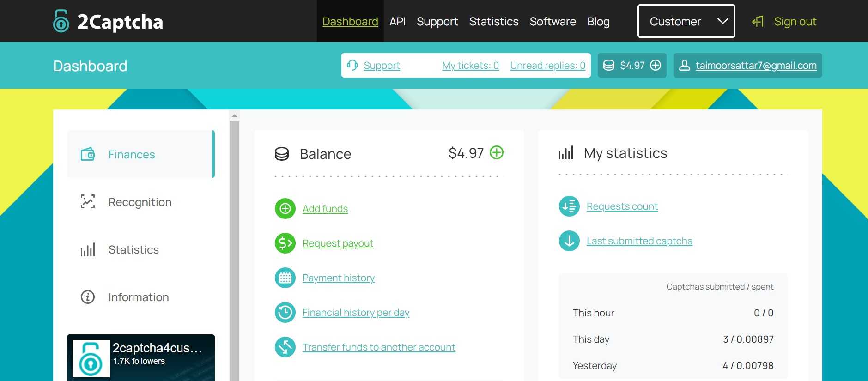868x381 pixels.
Task: Click the Financial history clock icon
Action: (x=285, y=312)
